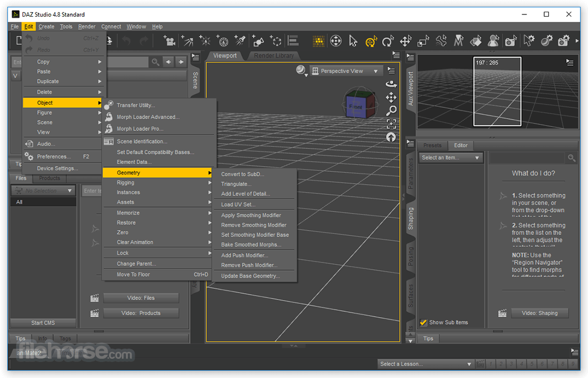Open Tool Settings cursor-gear icon

(x=529, y=41)
